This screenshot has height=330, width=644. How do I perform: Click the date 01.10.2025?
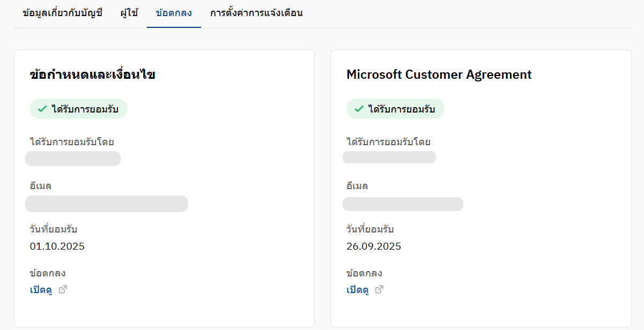57,246
